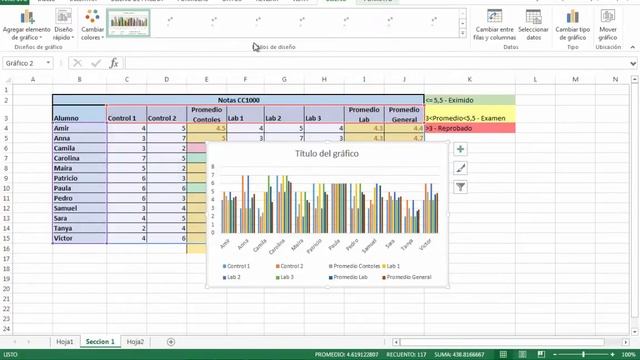Viewport: 640px width, 360px height.
Task: Click Cambiar entre filas y columnas
Action: pos(494,24)
